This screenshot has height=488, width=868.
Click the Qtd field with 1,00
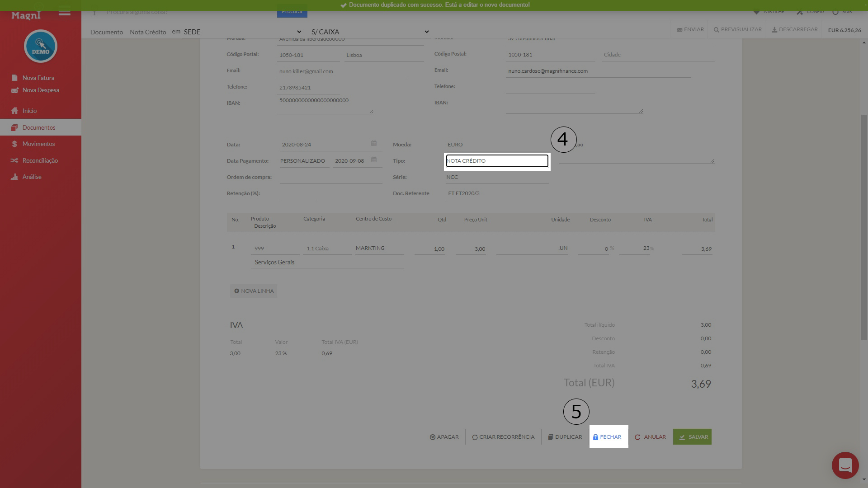pos(429,249)
